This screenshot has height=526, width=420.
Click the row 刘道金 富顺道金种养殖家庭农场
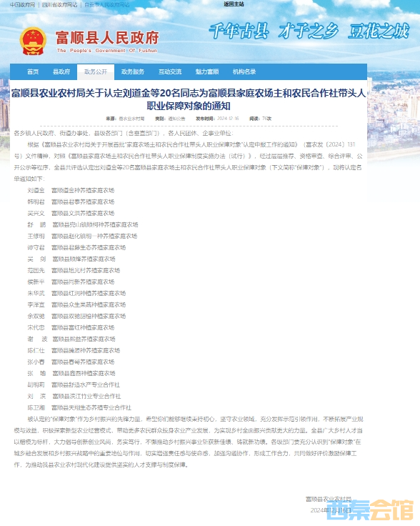[x=71, y=191]
